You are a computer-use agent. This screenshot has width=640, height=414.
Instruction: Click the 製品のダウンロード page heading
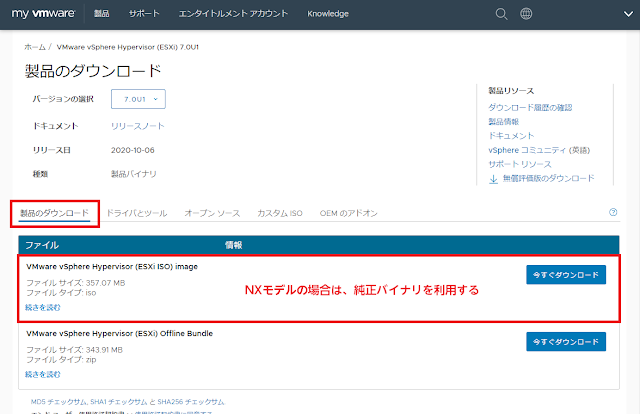[x=93, y=71]
